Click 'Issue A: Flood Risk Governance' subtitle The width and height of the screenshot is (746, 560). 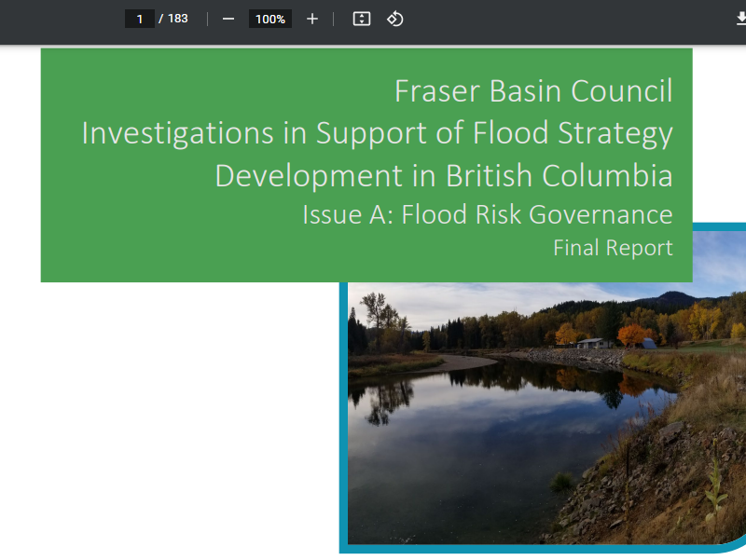[488, 214]
